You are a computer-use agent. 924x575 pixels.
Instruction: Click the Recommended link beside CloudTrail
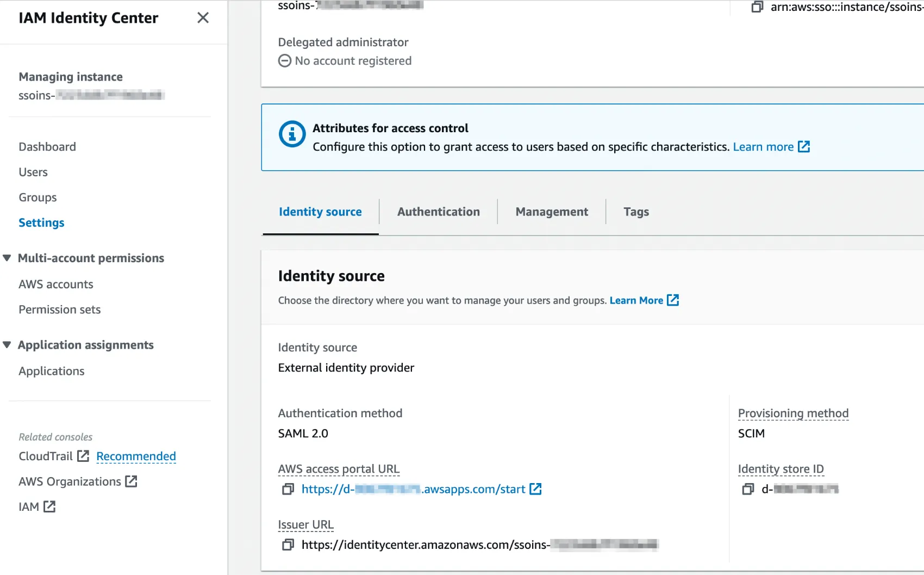[136, 456]
